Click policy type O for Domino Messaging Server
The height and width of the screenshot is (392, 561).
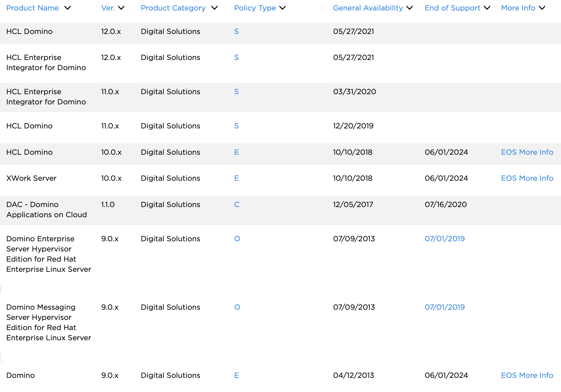pos(237,307)
